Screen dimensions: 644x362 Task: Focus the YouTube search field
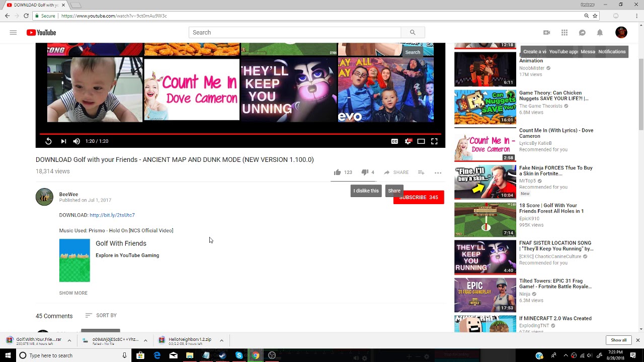[x=295, y=33]
